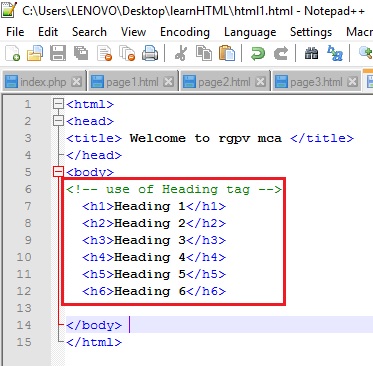Click the opening <head> tag on line 2
This screenshot has height=366, width=373.
pos(90,121)
